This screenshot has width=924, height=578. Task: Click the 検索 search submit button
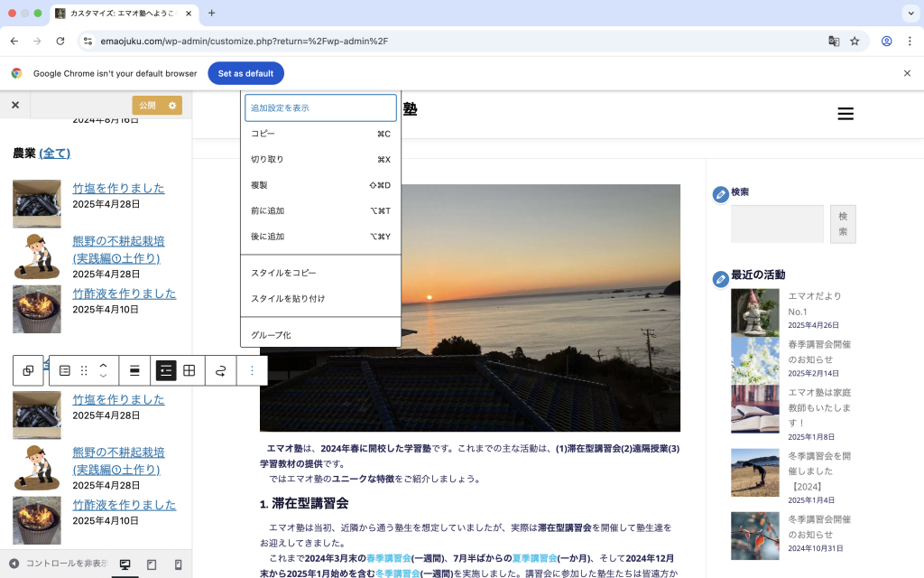point(844,224)
